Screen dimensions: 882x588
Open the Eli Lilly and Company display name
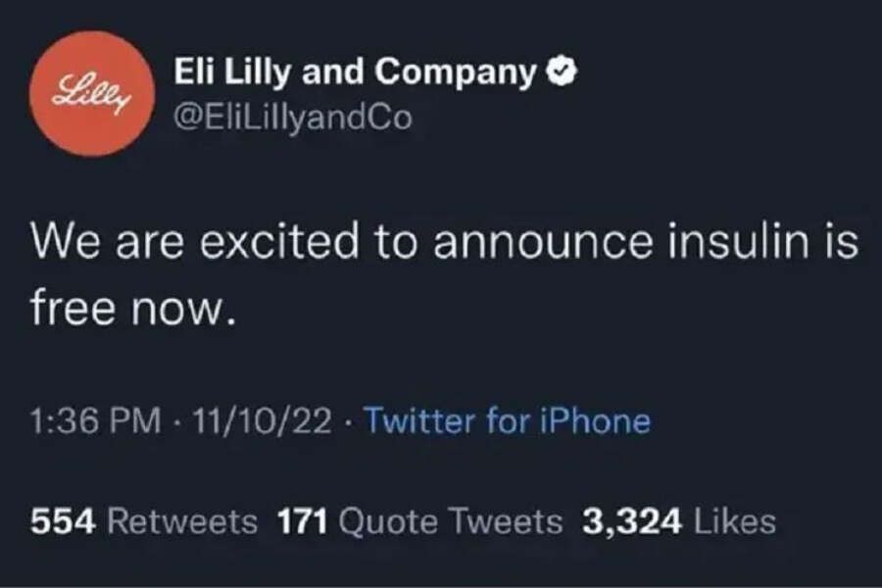click(x=354, y=72)
